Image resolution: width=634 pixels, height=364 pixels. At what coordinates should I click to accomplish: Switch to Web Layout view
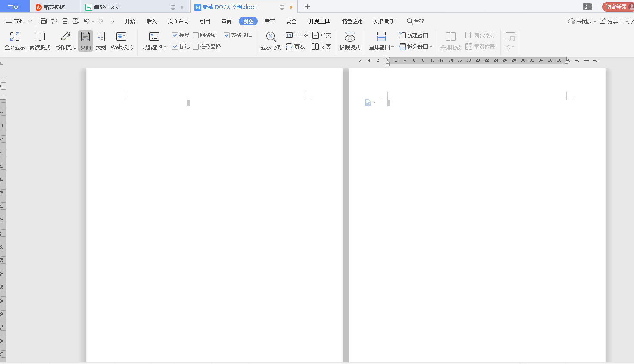(x=122, y=37)
